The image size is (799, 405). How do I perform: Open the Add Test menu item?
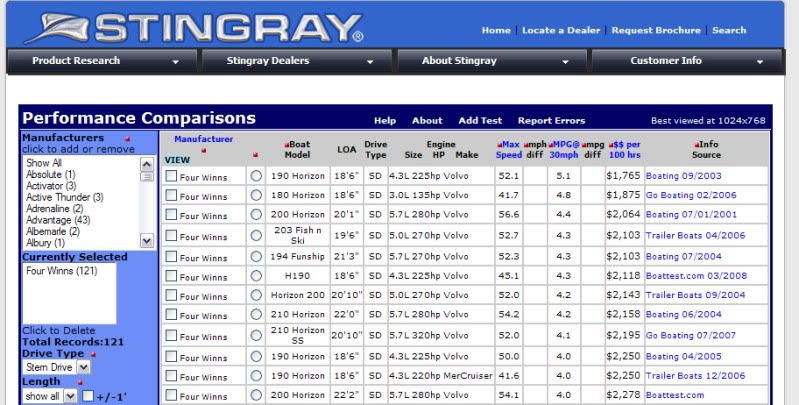pos(480,121)
